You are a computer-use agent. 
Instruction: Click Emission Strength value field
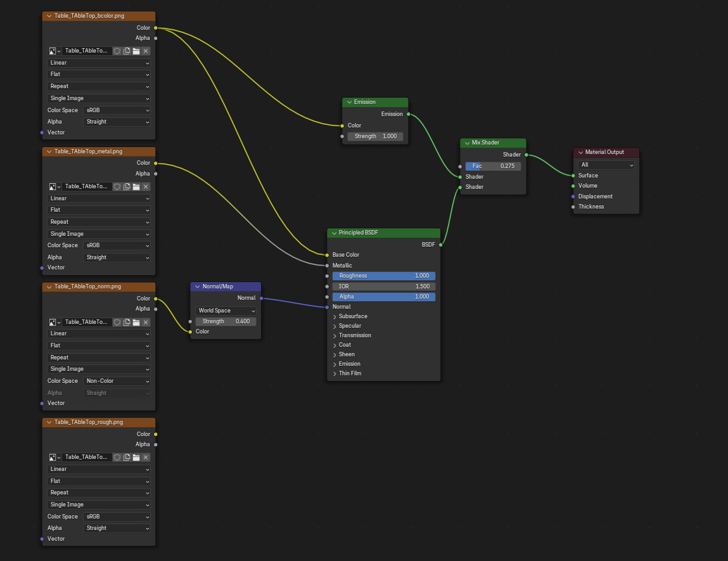(376, 136)
